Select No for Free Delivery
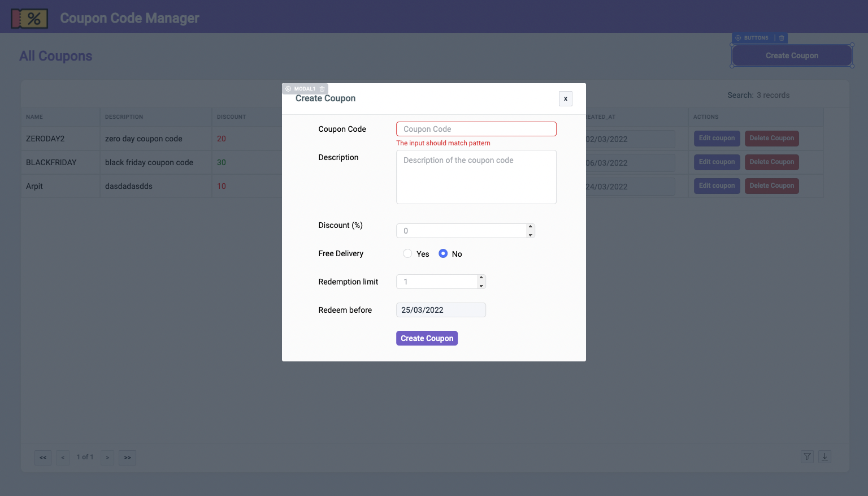 tap(443, 254)
